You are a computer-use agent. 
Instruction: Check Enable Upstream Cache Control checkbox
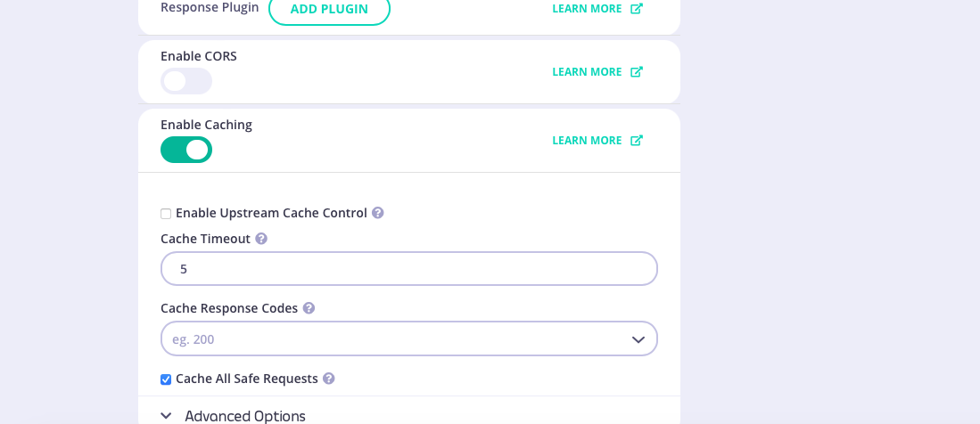pos(166,214)
